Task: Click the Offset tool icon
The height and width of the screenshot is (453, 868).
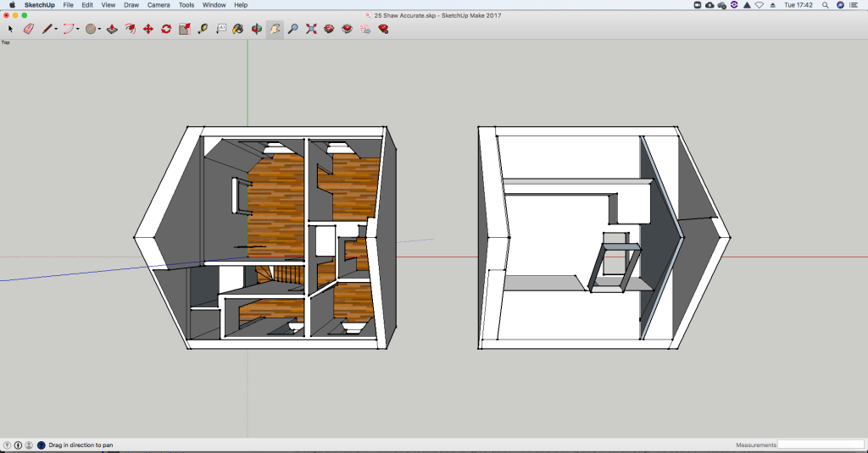Action: [130, 29]
